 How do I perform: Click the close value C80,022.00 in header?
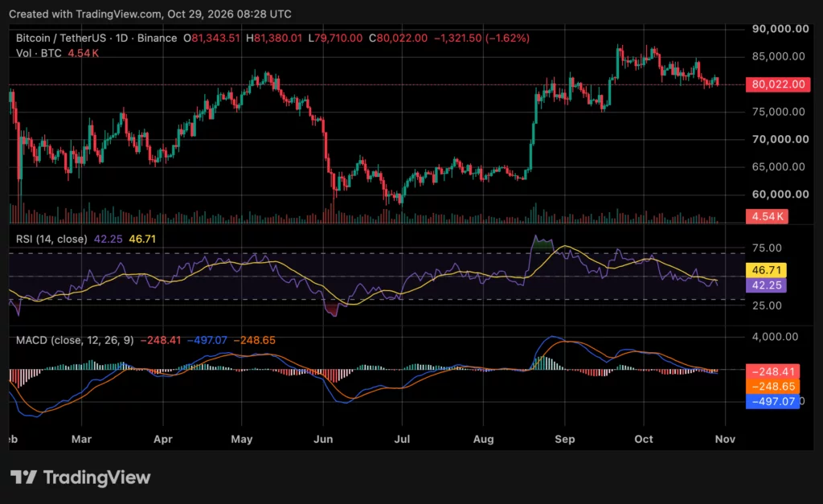398,39
